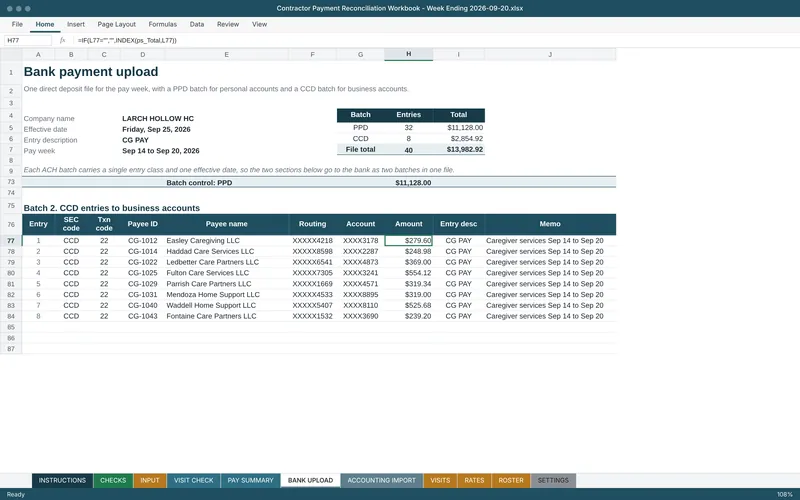Viewport: 800px width, 500px height.
Task: Select the PPD total $11,128.00 in summary table
Action: coord(459,128)
